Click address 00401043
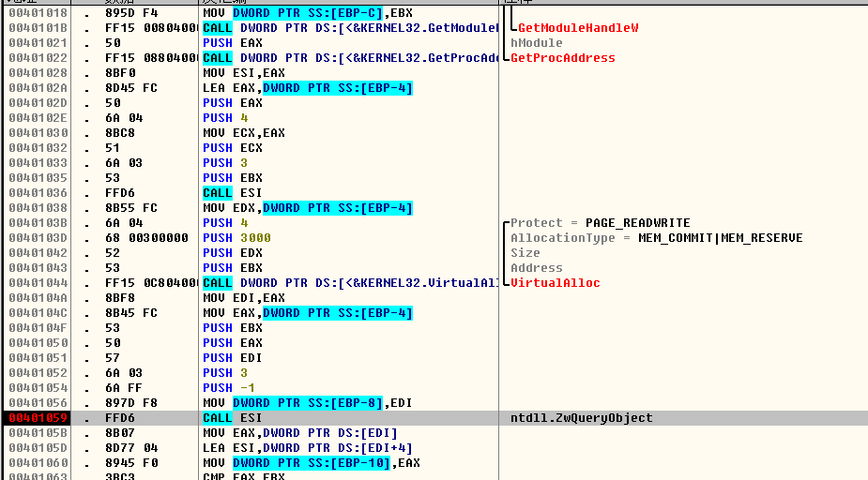The height and width of the screenshot is (480, 868). tap(38, 267)
